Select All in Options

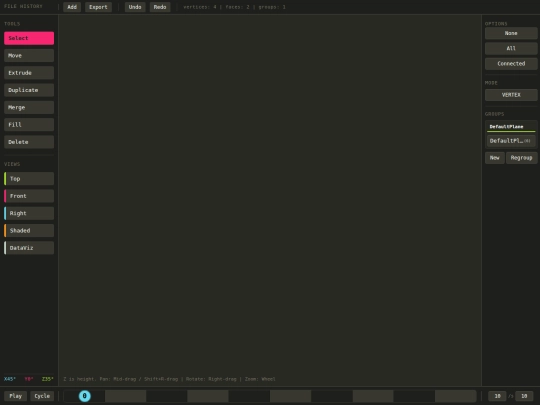(511, 48)
